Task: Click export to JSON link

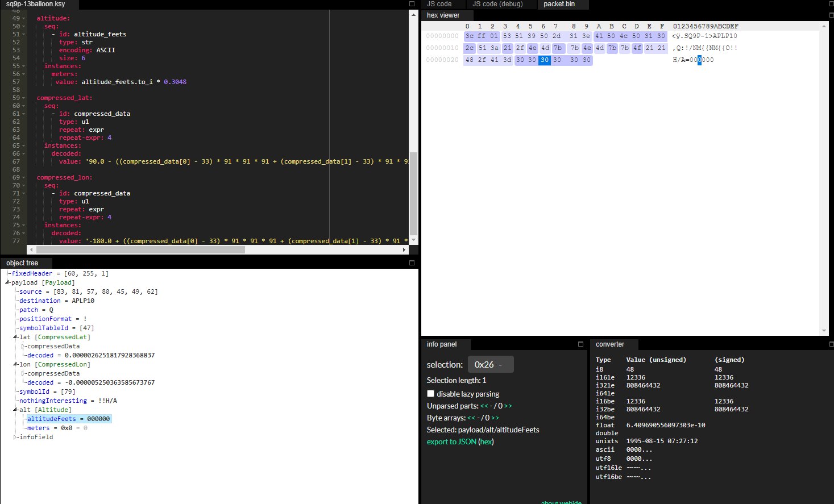Action: tap(451, 442)
